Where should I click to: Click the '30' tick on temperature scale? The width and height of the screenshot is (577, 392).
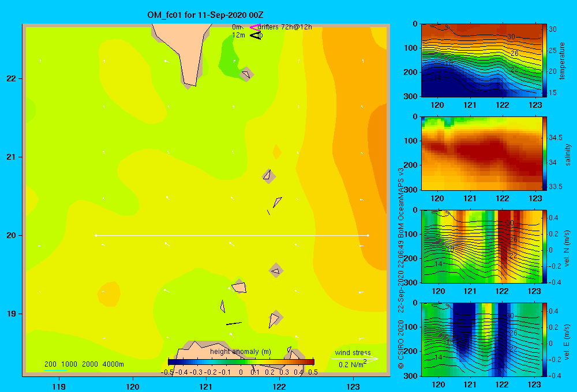(553, 29)
